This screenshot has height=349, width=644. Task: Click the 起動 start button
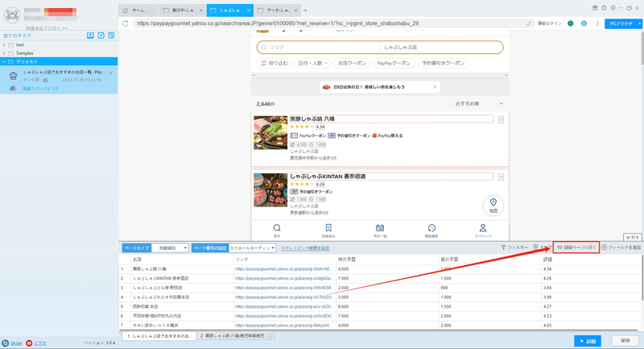588,341
